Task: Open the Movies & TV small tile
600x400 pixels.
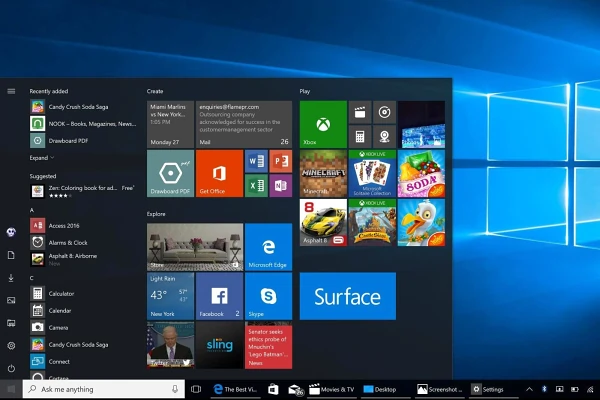Action: point(360,112)
